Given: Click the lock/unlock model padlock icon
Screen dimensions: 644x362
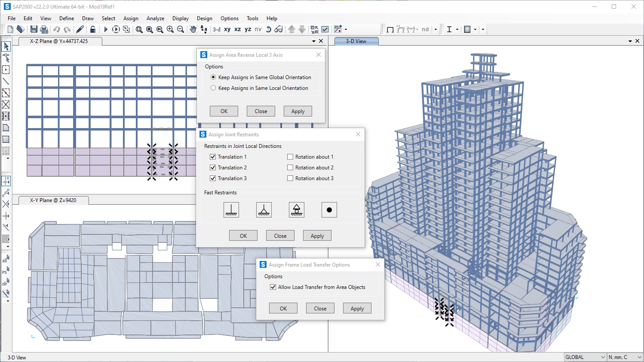Looking at the screenshot, I should pyautogui.click(x=93, y=29).
